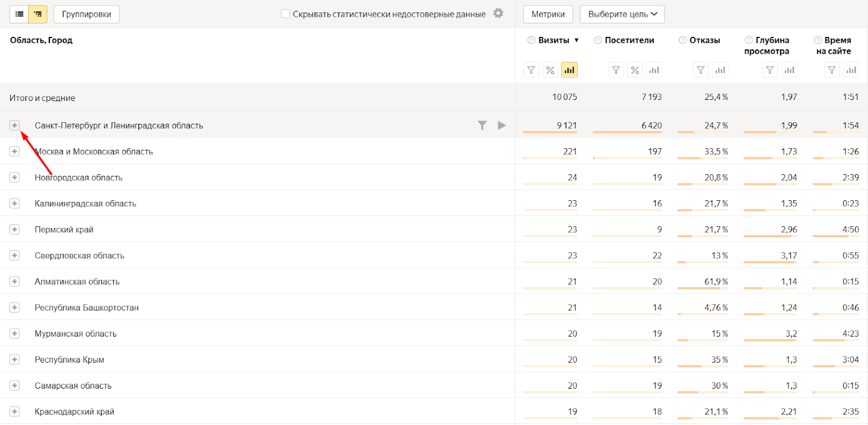Click total visits value 10 075
This screenshot has width=868, height=425.
(564, 97)
